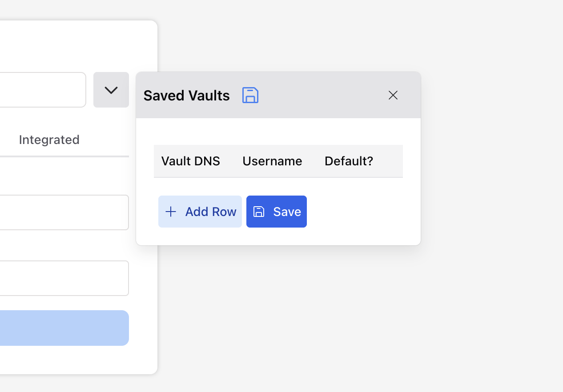This screenshot has height=392, width=563.
Task: Click the floppy disk icon beside Saved Vaults
Action: [x=250, y=95]
